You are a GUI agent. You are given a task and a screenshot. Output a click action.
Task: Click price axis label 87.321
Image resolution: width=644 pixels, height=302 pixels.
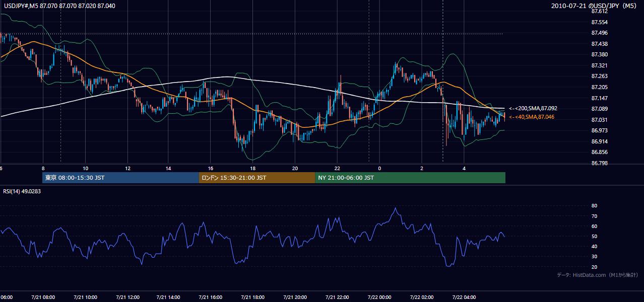pyautogui.click(x=599, y=65)
